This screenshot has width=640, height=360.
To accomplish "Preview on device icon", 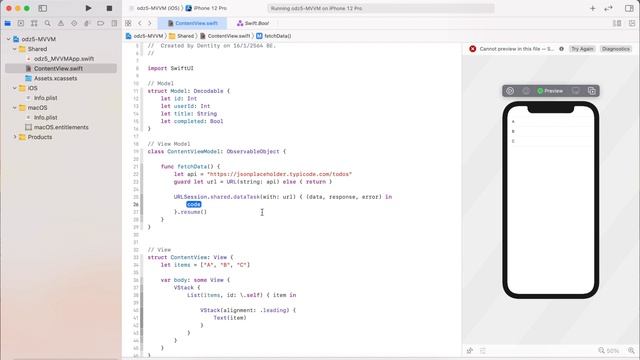I will [x=576, y=91].
